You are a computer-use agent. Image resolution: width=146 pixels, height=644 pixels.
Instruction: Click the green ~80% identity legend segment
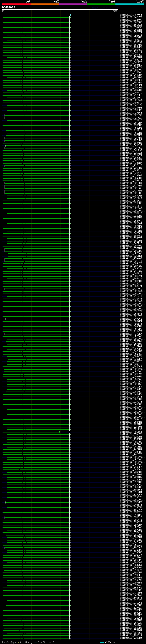click(x=101, y=4)
